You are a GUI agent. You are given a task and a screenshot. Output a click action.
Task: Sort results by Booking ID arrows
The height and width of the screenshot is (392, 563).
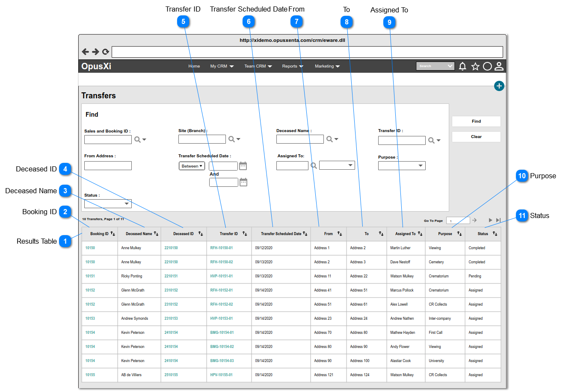click(113, 233)
